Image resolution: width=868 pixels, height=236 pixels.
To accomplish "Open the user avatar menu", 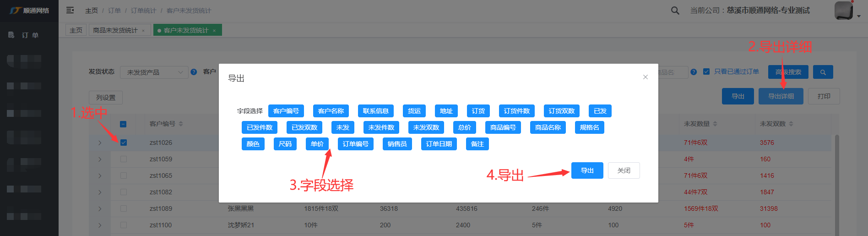I will [844, 11].
